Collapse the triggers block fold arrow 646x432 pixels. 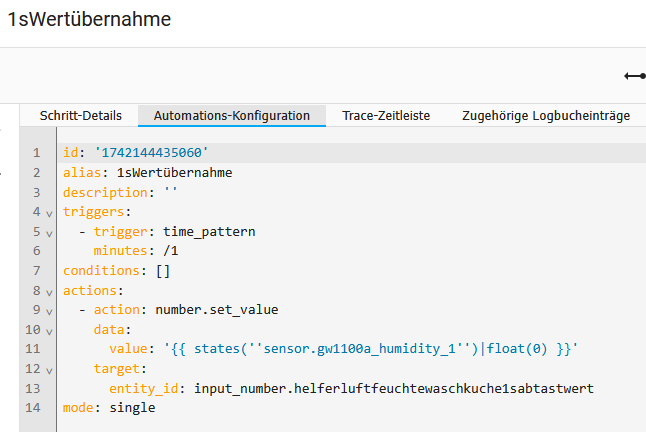pos(49,214)
